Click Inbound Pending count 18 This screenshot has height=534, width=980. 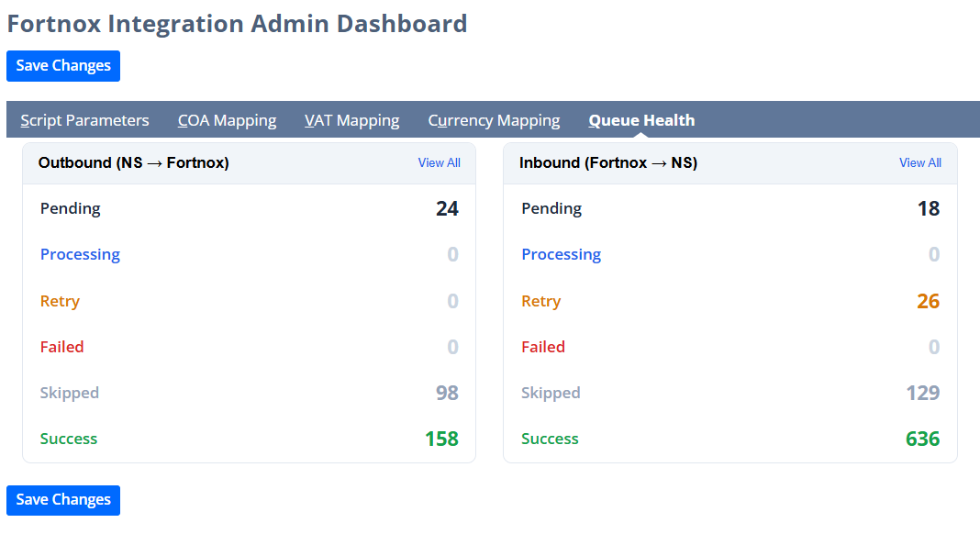tap(928, 208)
